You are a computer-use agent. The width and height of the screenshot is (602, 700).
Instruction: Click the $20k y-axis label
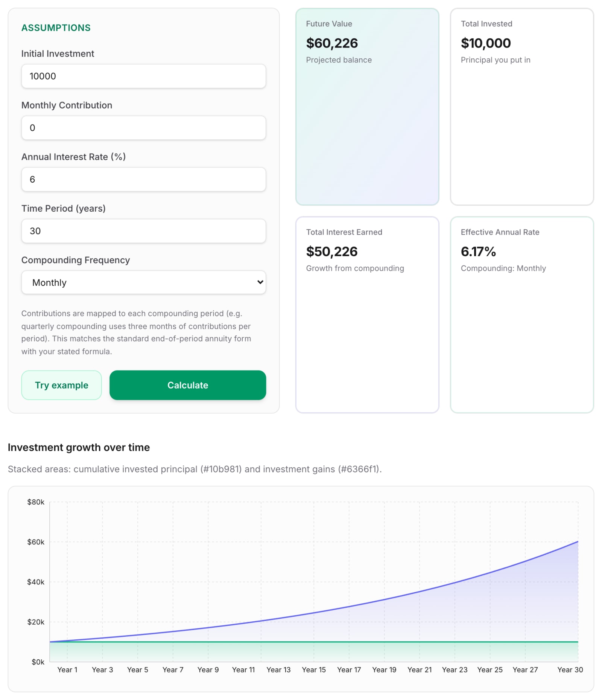click(x=36, y=622)
